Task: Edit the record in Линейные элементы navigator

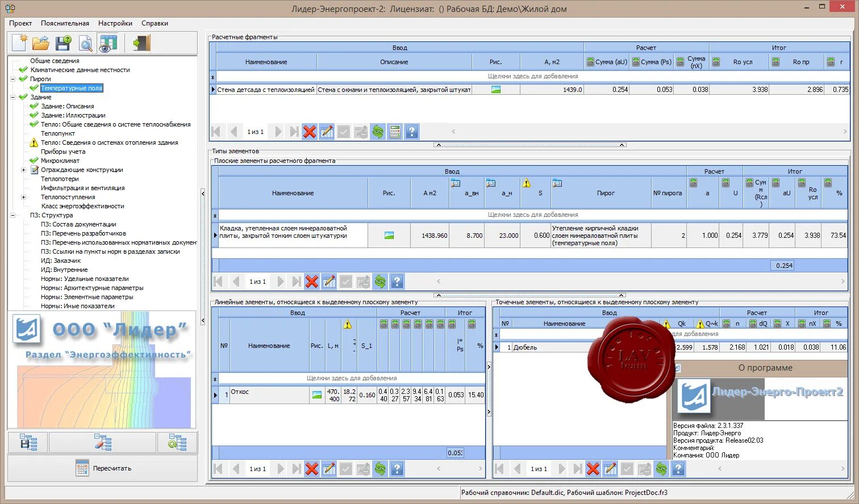Action: tap(329, 469)
